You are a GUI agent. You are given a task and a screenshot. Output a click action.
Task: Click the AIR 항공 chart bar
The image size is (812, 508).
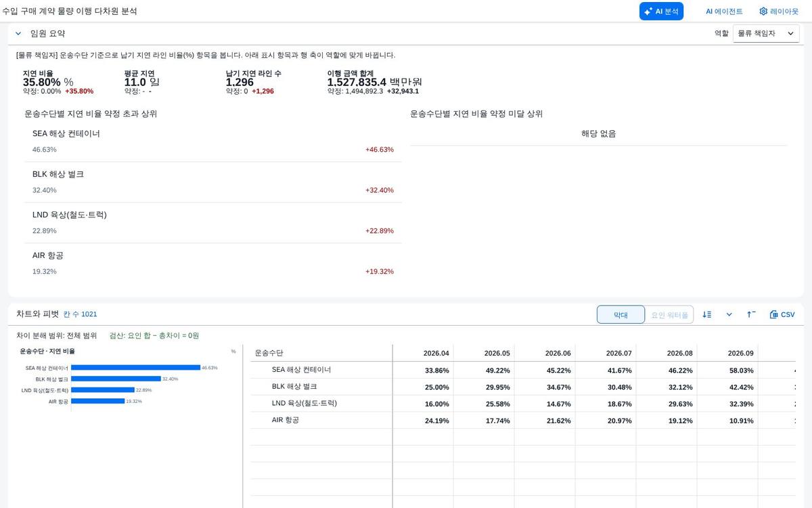click(98, 401)
